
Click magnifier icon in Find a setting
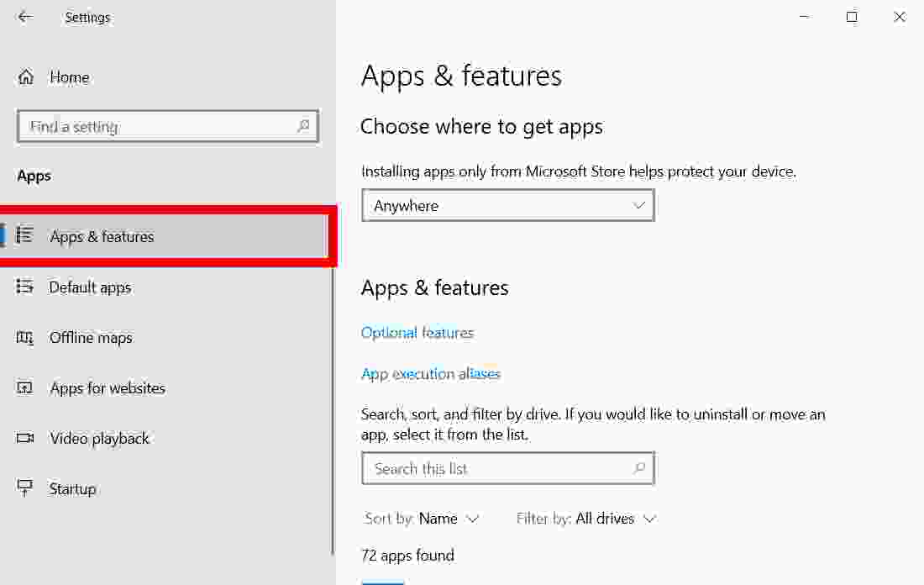point(303,125)
